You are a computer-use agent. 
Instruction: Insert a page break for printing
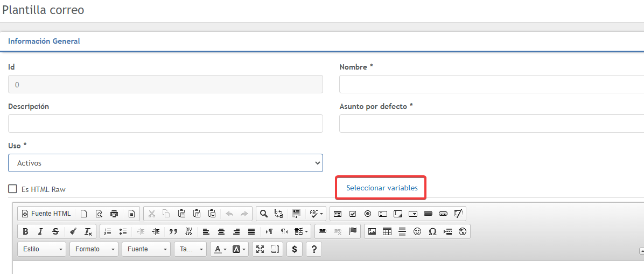tap(447, 231)
